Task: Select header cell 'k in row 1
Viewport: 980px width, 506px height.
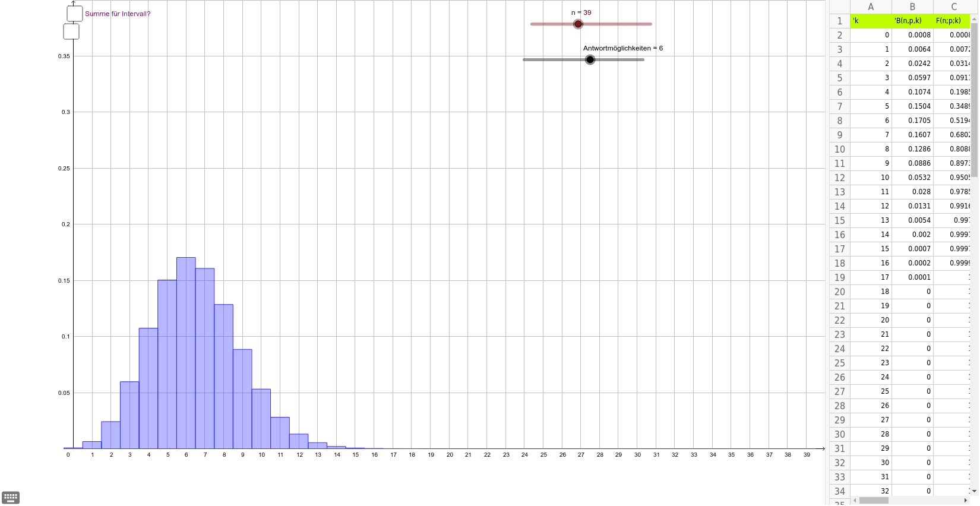Action: pyautogui.click(x=871, y=21)
